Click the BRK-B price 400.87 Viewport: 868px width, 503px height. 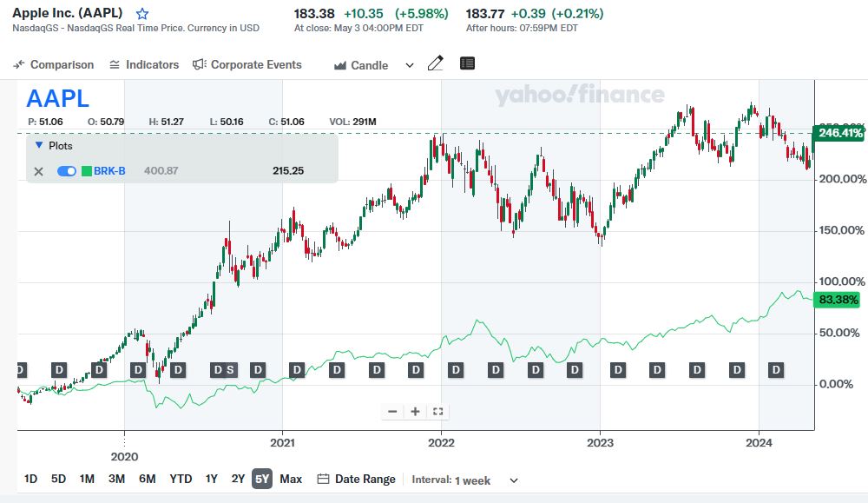[x=161, y=171]
